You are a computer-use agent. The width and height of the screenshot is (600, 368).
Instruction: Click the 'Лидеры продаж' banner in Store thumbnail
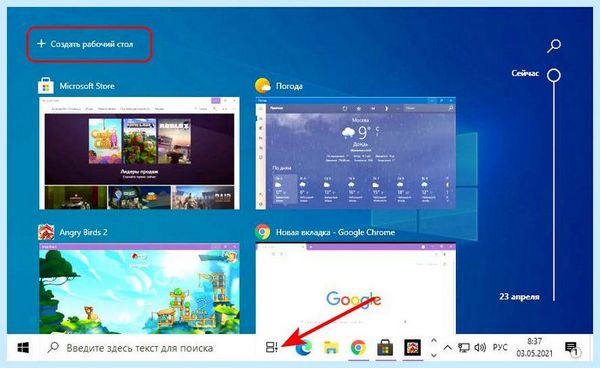click(139, 149)
